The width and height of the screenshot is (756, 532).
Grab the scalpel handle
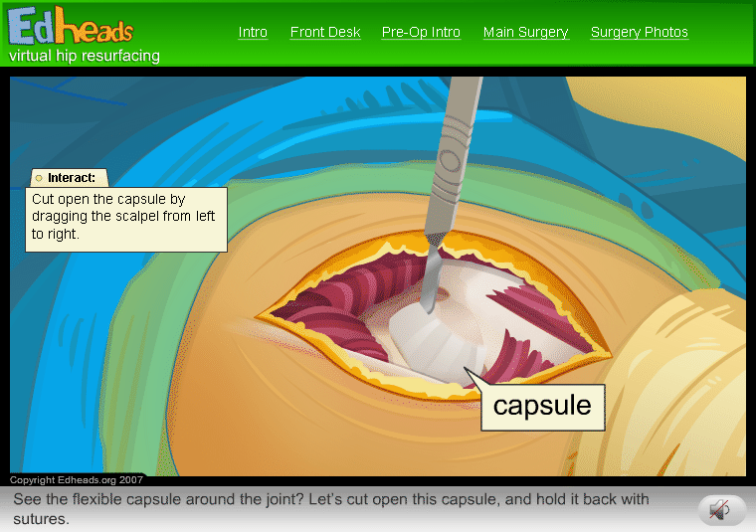(456, 154)
